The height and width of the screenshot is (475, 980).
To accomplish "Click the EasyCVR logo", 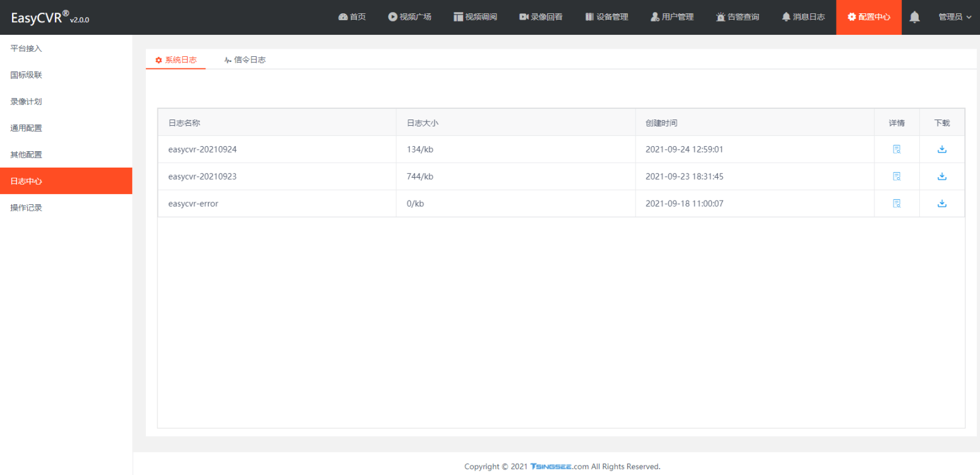I will tap(49, 18).
